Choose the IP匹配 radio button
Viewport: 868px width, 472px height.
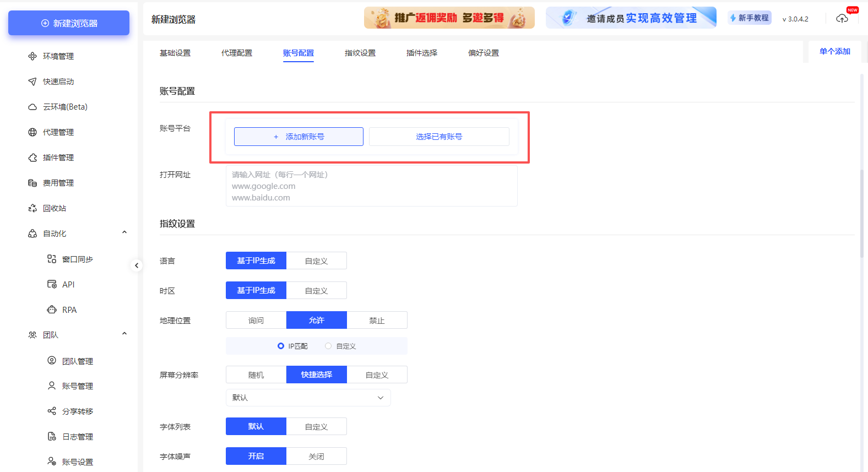tap(281, 346)
